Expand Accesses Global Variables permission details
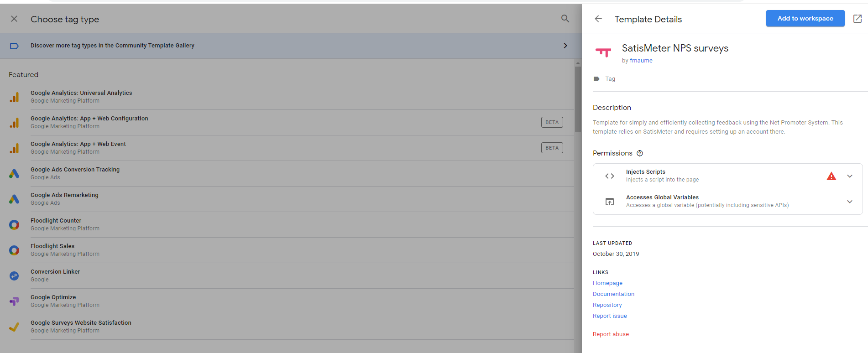868x353 pixels. (850, 202)
